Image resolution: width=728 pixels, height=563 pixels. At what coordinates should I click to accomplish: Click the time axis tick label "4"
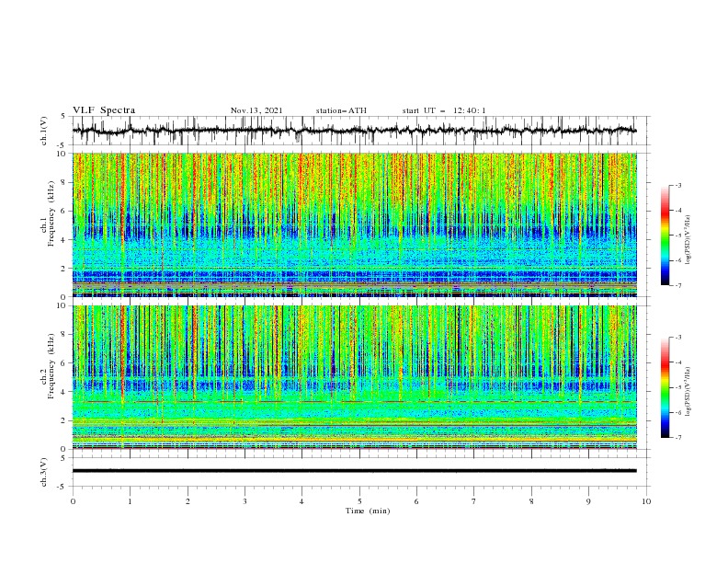tap(301, 501)
